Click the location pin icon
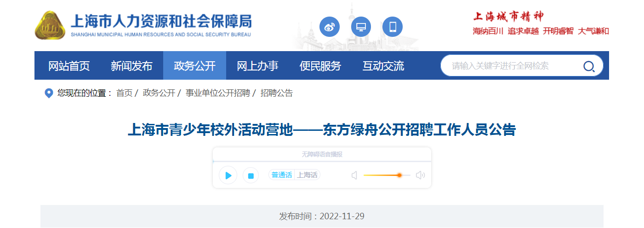This screenshot has height=228, width=644. pyautogui.click(x=49, y=94)
